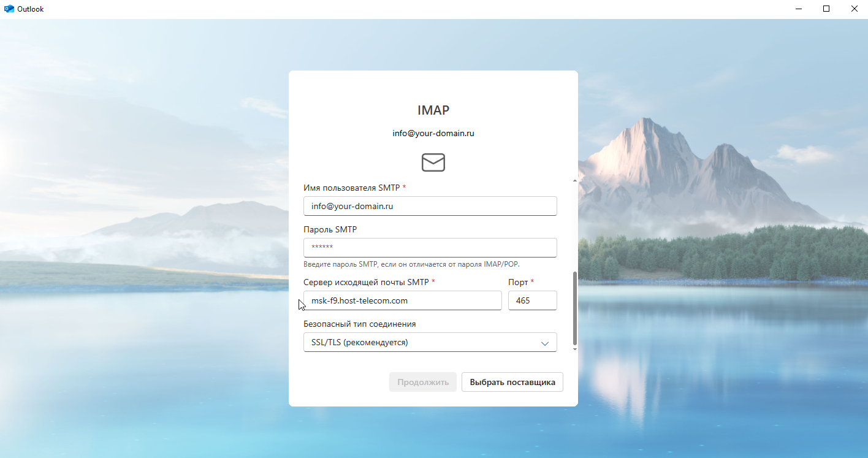Viewport: 868px width, 458px height.
Task: Edit the outgoing SMTP server field
Action: [x=403, y=300]
